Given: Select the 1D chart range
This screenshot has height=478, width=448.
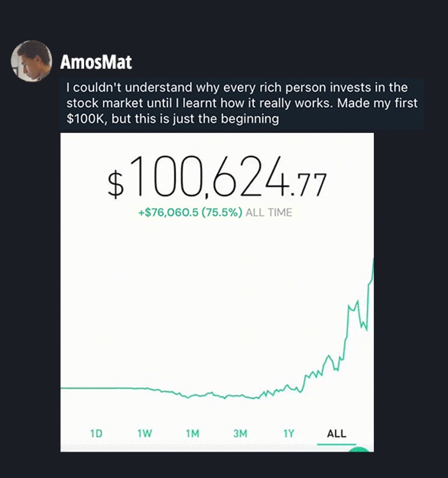Looking at the screenshot, I should [96, 433].
